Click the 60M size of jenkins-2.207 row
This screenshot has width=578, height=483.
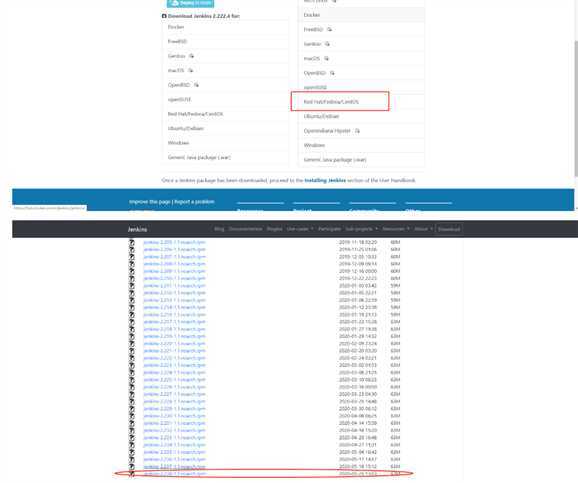395,257
